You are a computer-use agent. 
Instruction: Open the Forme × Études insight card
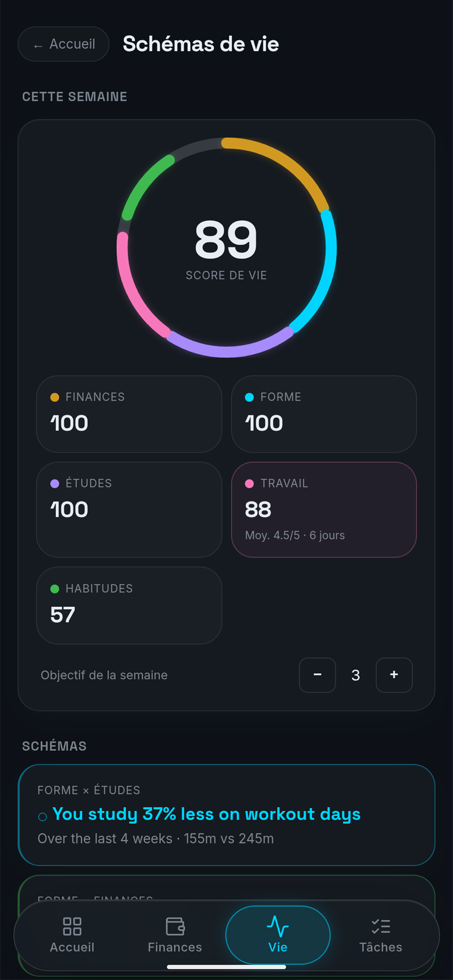click(x=226, y=815)
